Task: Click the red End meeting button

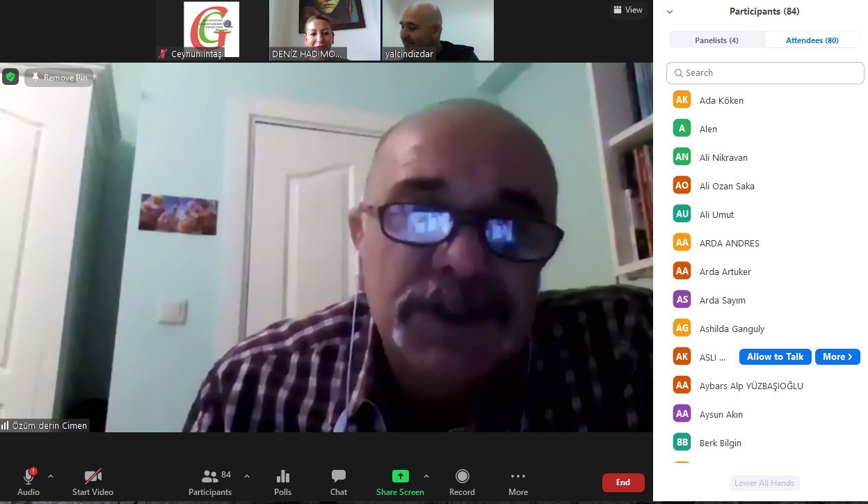Action: [622, 482]
